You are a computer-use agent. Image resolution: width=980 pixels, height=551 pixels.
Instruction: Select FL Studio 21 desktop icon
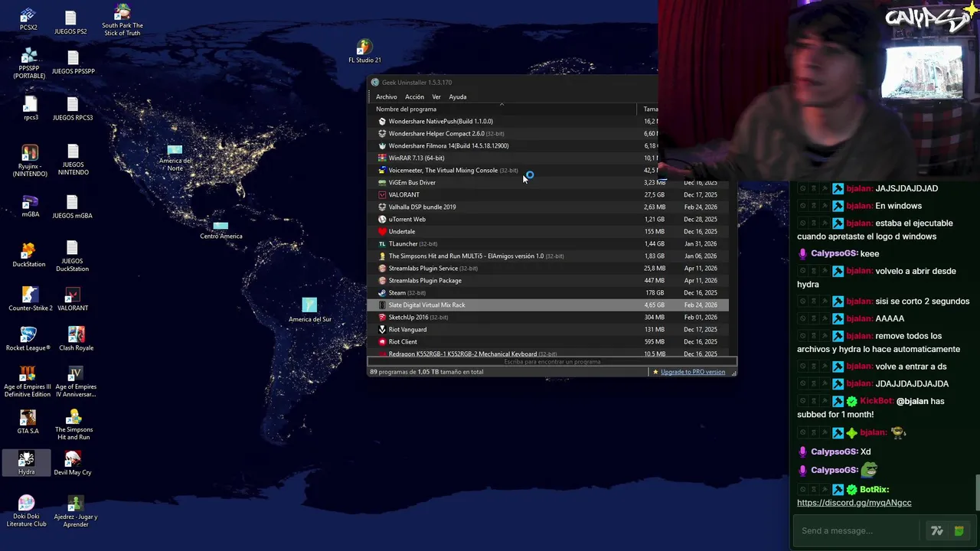(364, 52)
